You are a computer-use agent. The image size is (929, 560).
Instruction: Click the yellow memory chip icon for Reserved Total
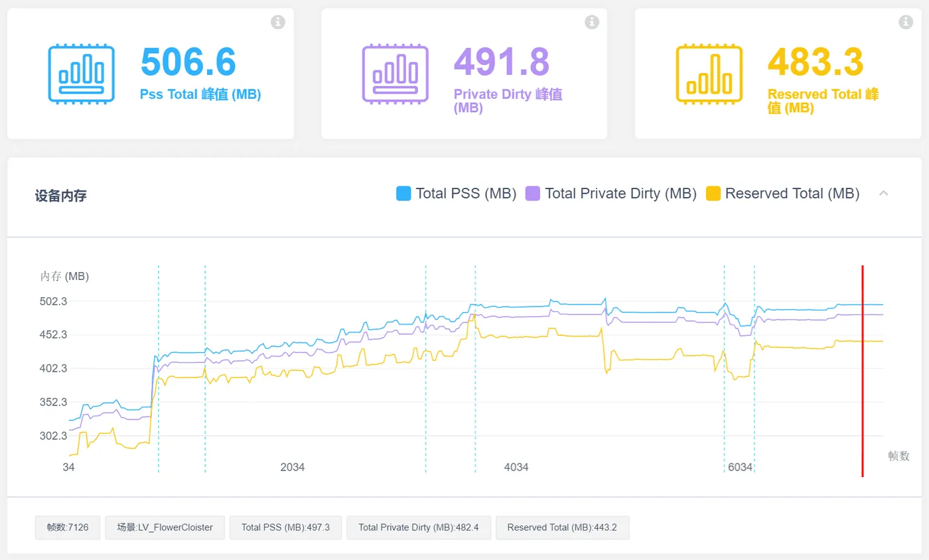[x=709, y=74]
